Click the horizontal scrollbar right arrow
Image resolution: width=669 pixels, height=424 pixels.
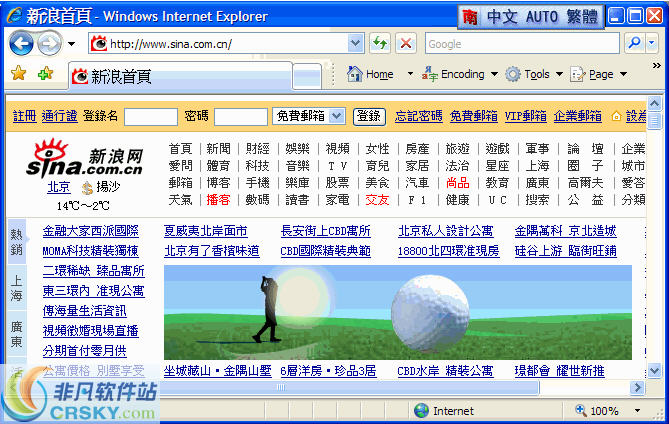(637, 387)
